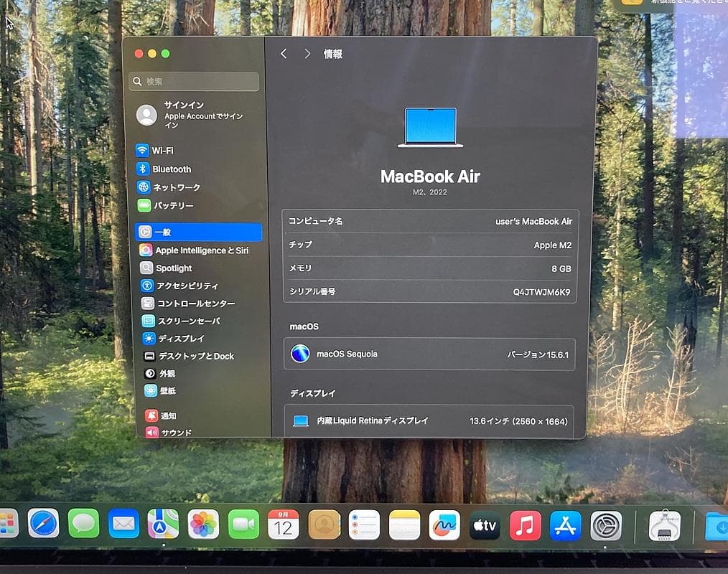728x574 pixels.
Task: Select 通知 (Notifications) in the sidebar
Action: [x=169, y=415]
